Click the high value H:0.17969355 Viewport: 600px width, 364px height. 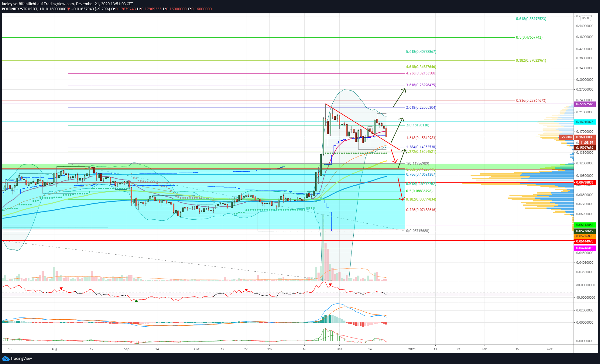point(149,9)
